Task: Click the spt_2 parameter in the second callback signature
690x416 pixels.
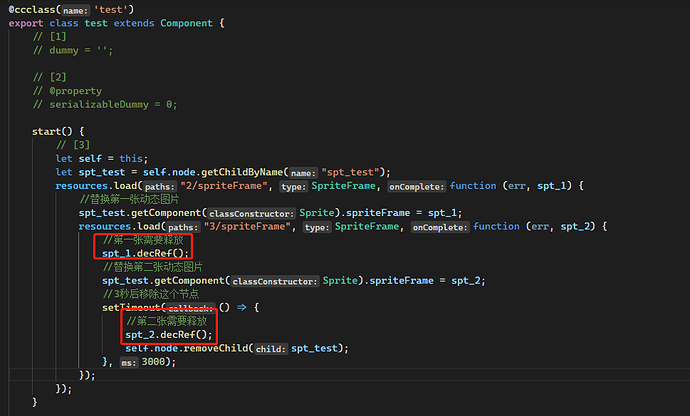Action: (577, 226)
